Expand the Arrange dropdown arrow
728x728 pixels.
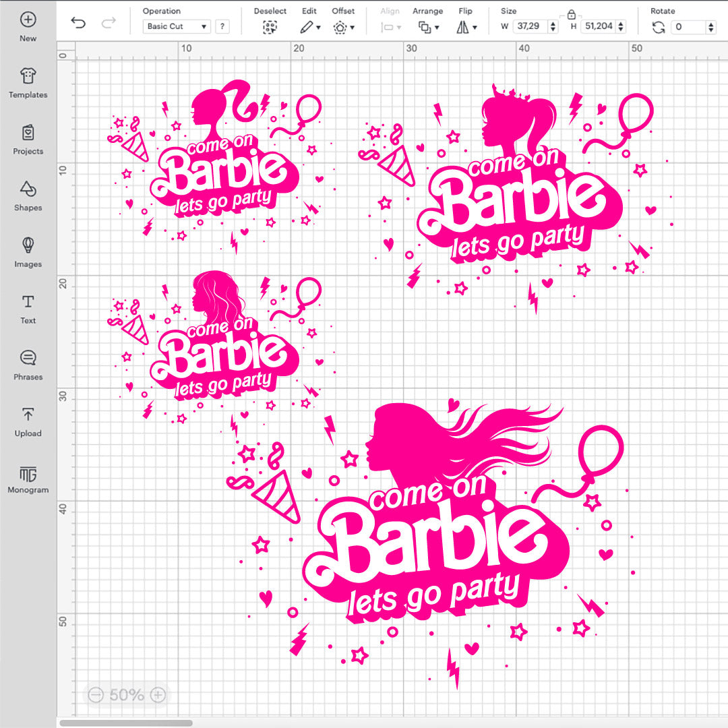click(437, 28)
